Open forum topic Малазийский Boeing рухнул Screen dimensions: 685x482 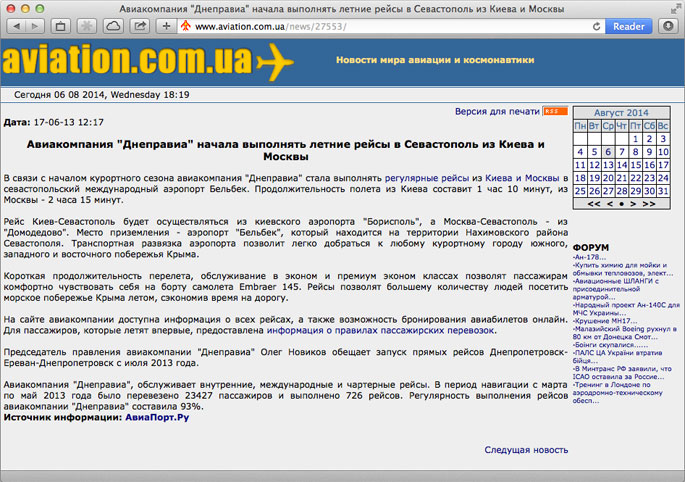pos(625,333)
